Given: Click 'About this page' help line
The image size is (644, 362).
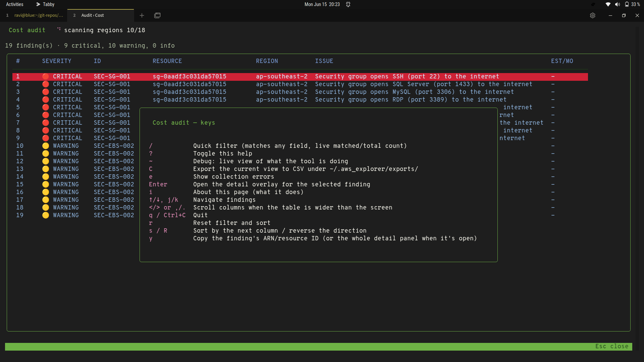Looking at the screenshot, I should 248,192.
